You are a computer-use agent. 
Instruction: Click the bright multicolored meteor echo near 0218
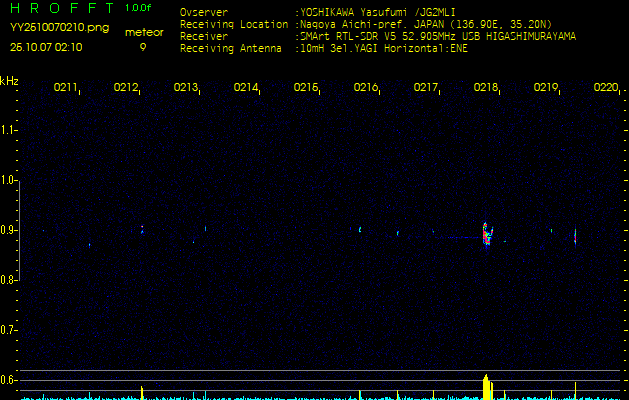[x=487, y=235]
